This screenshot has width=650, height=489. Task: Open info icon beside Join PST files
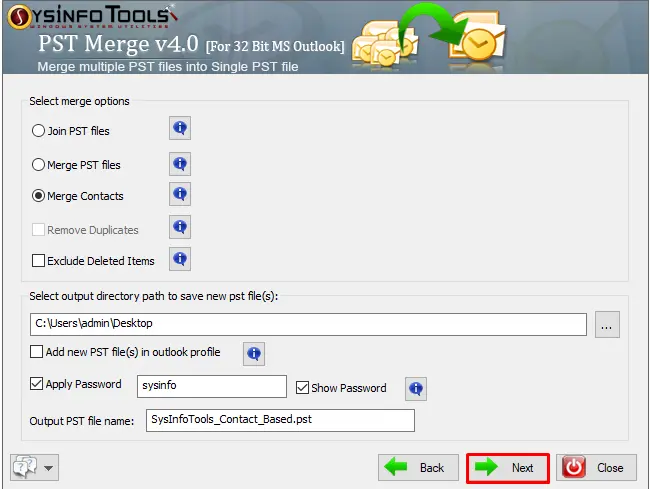(x=180, y=128)
